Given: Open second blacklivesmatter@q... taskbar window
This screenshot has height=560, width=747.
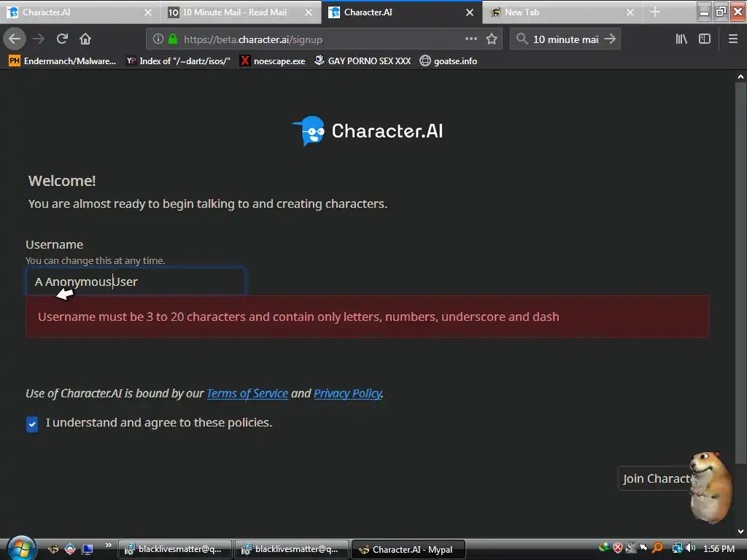Looking at the screenshot, I should 292,550.
